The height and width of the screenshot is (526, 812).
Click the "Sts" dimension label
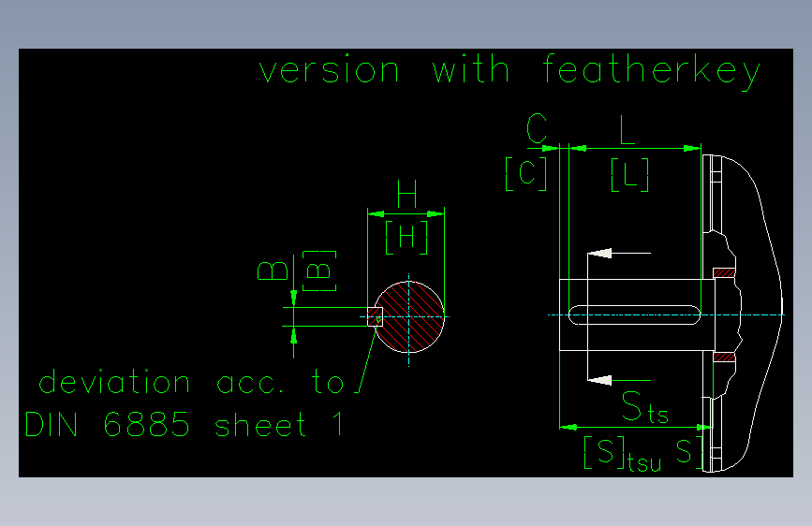click(x=644, y=407)
